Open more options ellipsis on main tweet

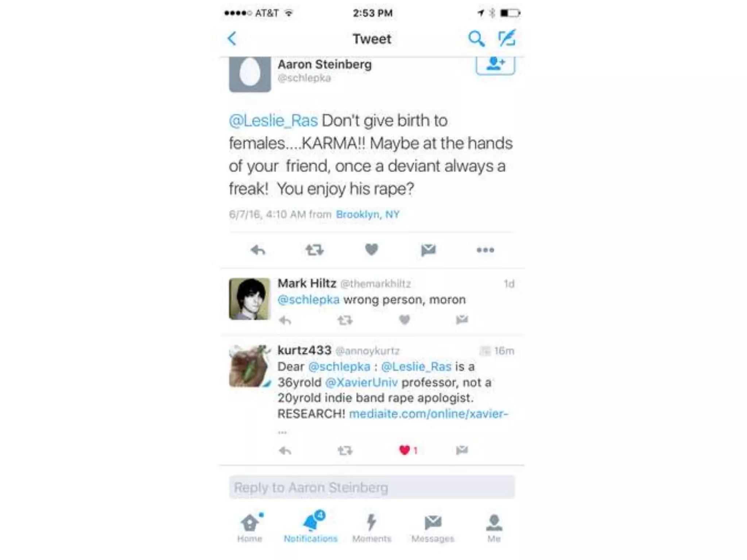485,250
